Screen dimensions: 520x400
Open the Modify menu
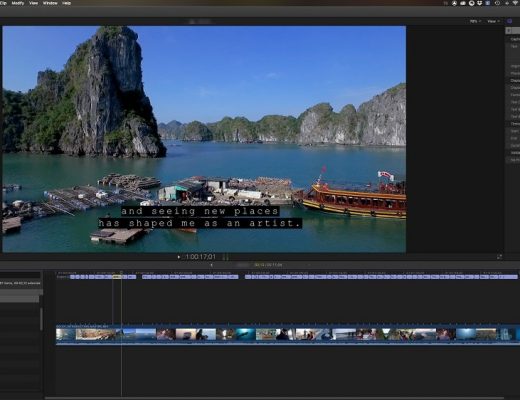18,3
